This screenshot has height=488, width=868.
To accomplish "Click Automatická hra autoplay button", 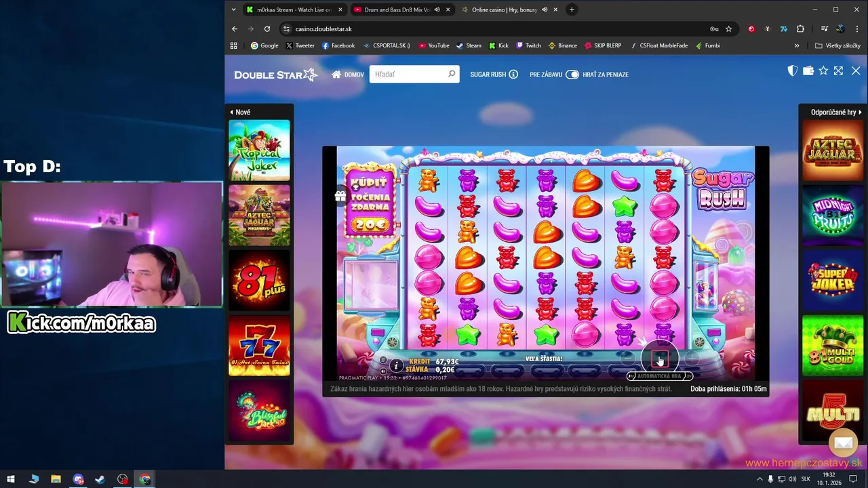I will tap(659, 376).
